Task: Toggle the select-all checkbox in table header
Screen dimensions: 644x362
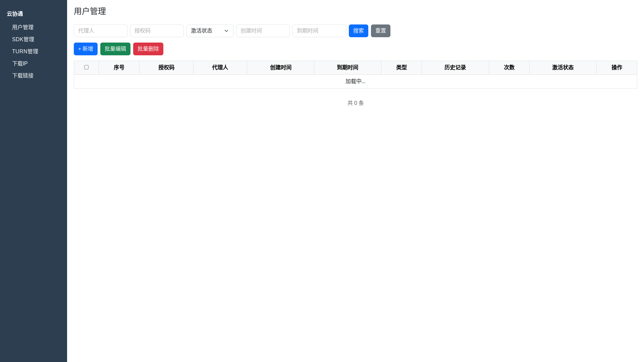Action: [86, 67]
